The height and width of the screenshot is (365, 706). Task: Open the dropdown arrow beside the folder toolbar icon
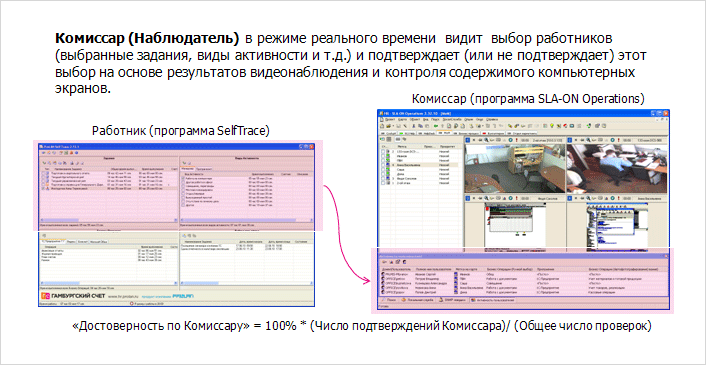click(394, 126)
